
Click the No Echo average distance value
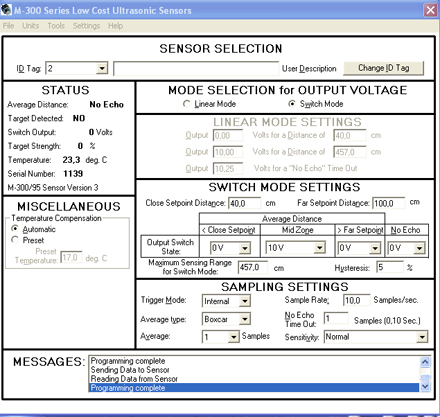tap(106, 105)
